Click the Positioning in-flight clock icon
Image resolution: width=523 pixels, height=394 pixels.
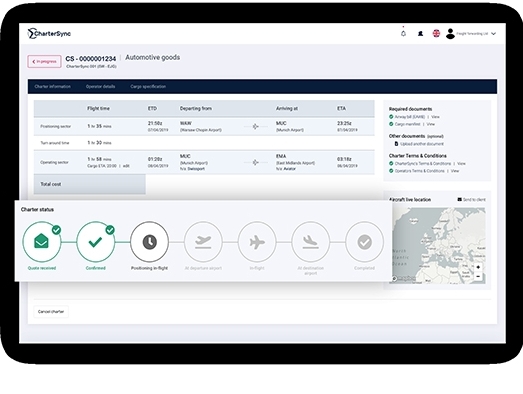pyautogui.click(x=149, y=242)
